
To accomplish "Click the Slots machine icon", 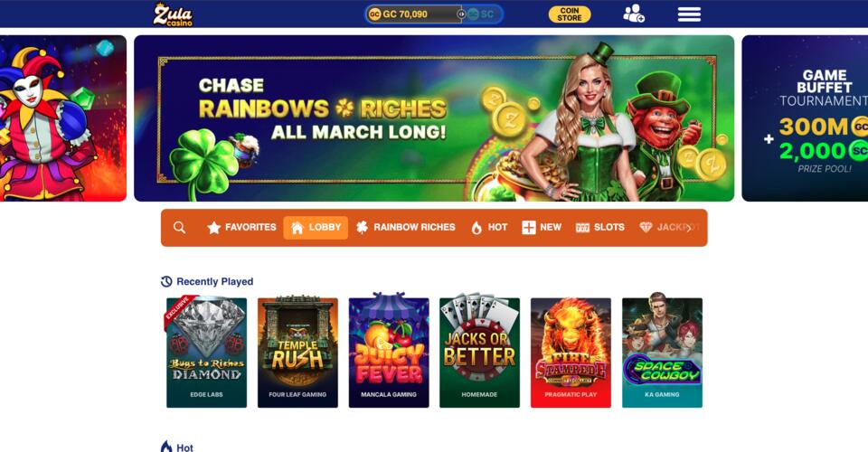I will [x=582, y=228].
